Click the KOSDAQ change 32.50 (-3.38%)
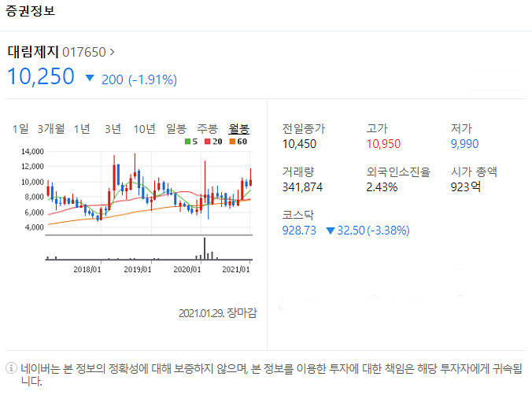532x395 pixels. 373,231
